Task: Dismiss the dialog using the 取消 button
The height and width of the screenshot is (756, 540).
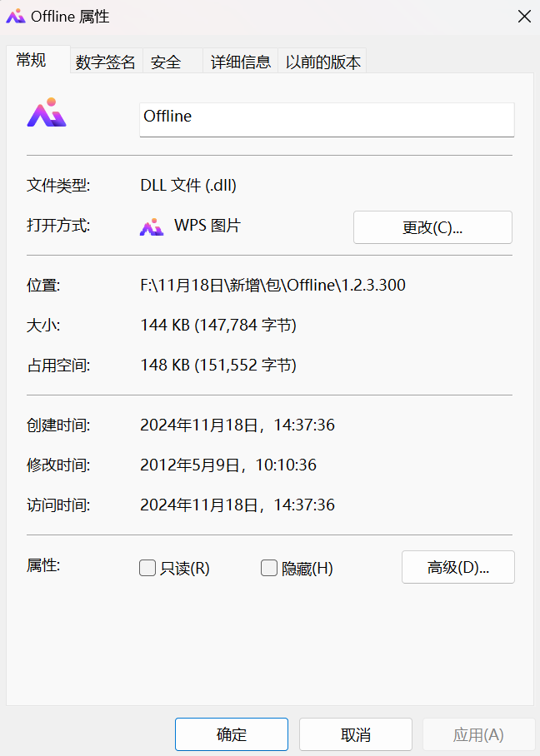Action: 355,734
